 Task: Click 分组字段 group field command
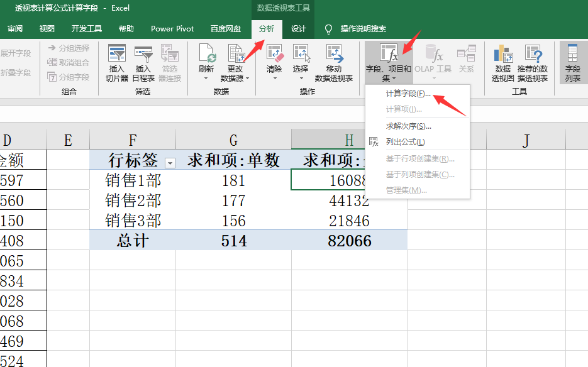click(69, 77)
